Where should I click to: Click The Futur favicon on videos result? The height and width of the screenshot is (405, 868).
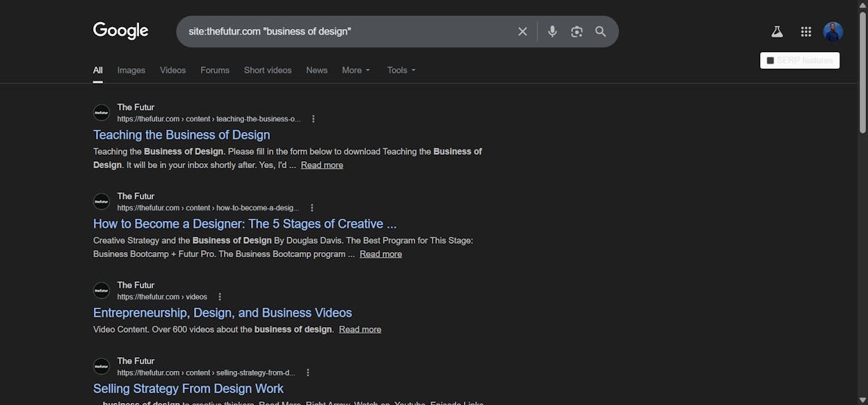coord(102,290)
